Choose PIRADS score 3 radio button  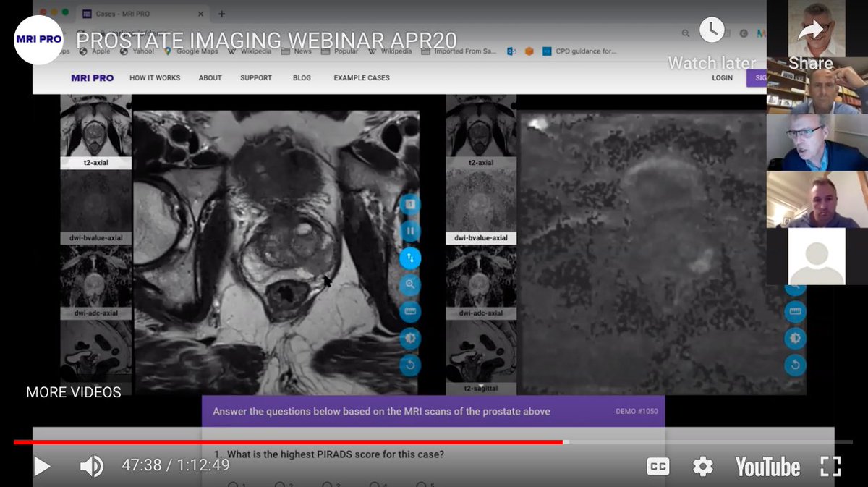(x=327, y=483)
